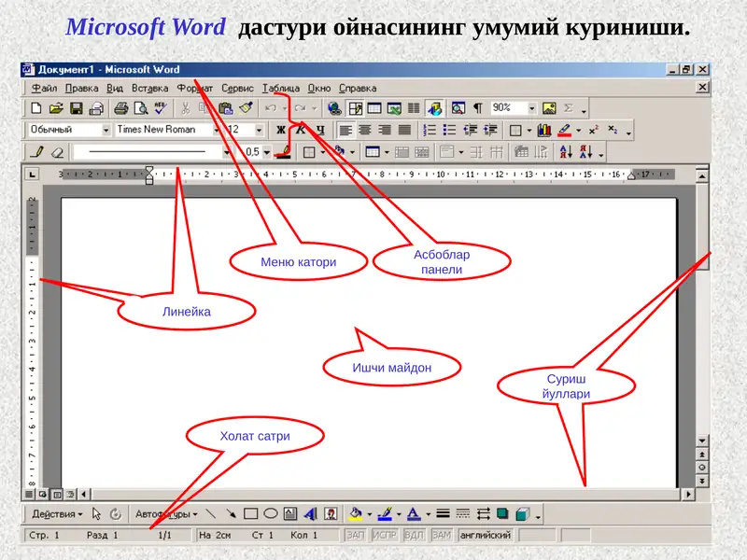Open the Сервис menu

coord(237,88)
